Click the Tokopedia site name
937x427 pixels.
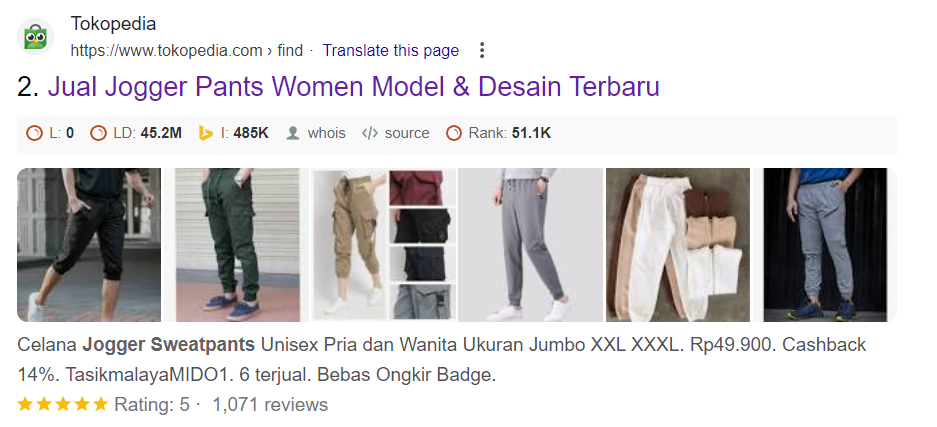(113, 24)
